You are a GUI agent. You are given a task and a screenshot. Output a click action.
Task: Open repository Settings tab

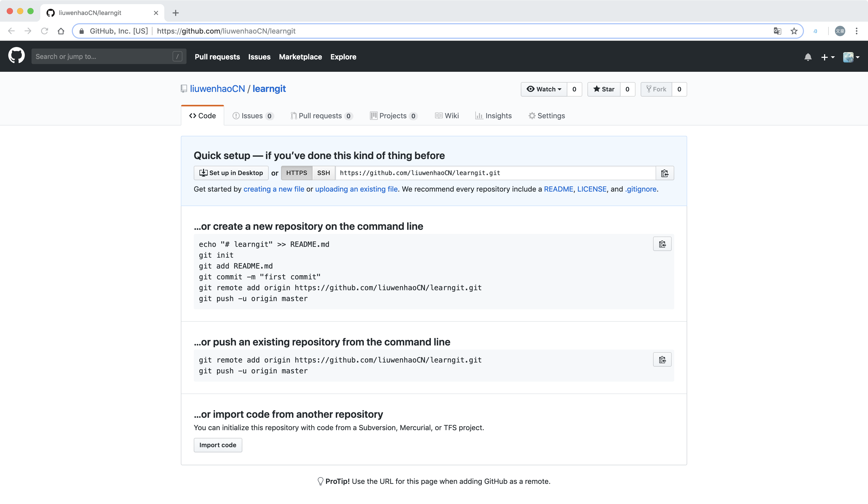pos(547,116)
